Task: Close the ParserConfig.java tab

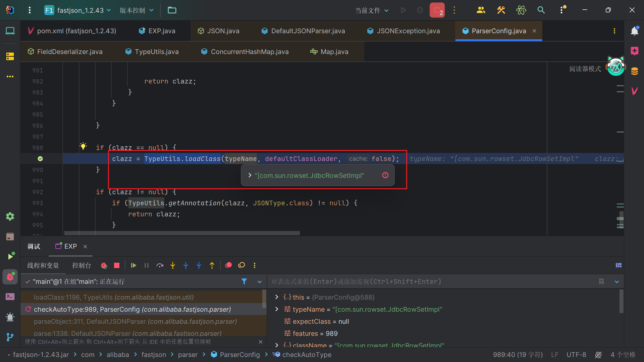Action: click(534, 31)
